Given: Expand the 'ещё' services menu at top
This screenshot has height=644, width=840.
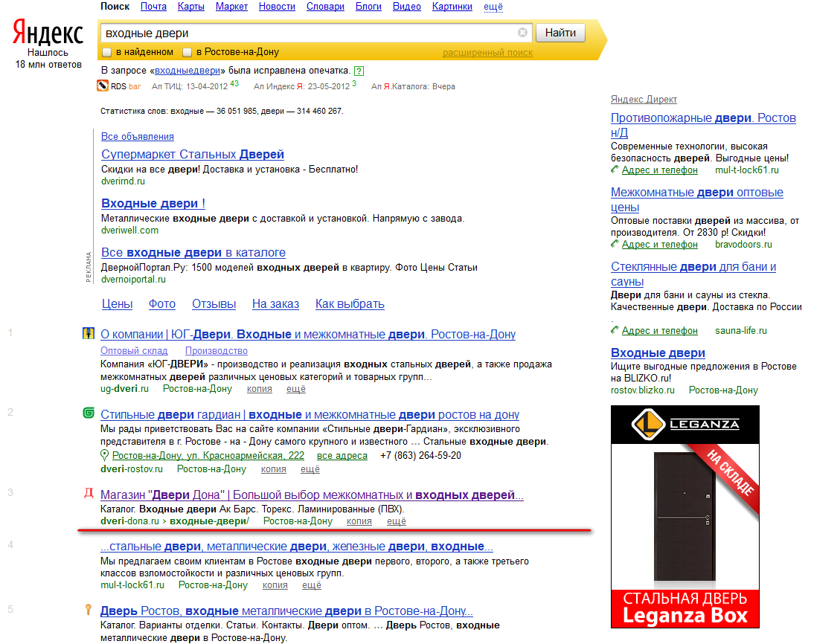Looking at the screenshot, I should coord(493,7).
